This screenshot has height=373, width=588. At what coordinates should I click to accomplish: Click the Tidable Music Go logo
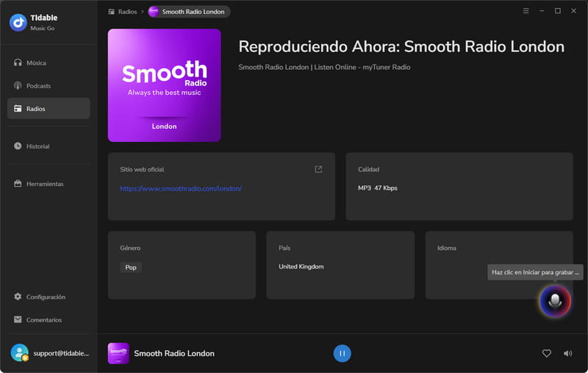18,23
